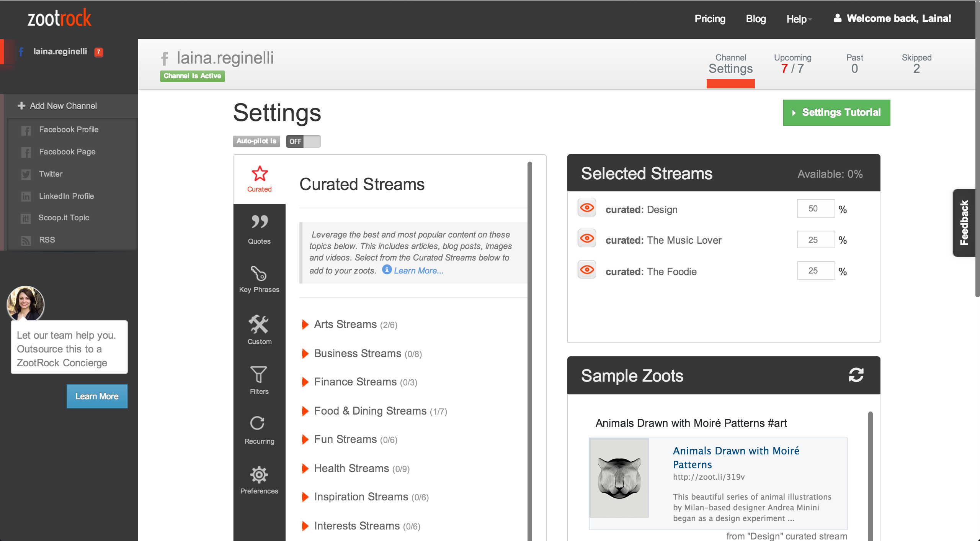980x541 pixels.
Task: Switch to the Upcoming tab
Action: click(792, 64)
